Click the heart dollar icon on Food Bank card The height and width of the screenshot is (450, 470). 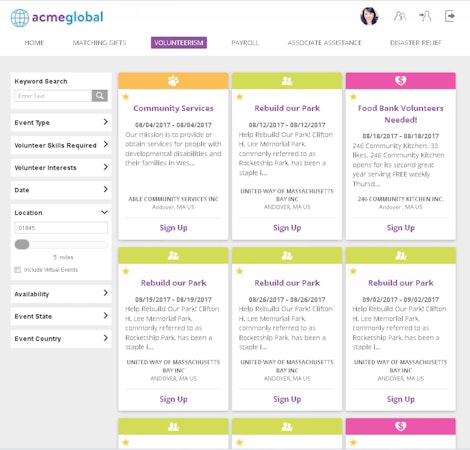pyautogui.click(x=400, y=80)
